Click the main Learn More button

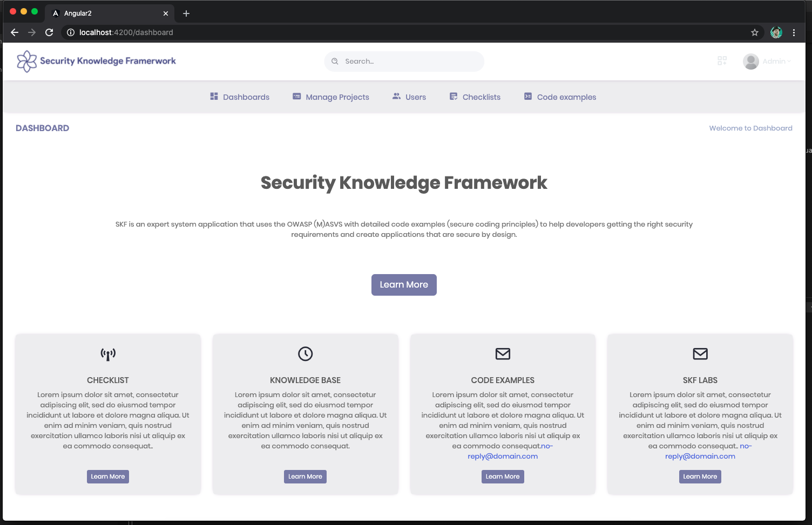tap(404, 285)
